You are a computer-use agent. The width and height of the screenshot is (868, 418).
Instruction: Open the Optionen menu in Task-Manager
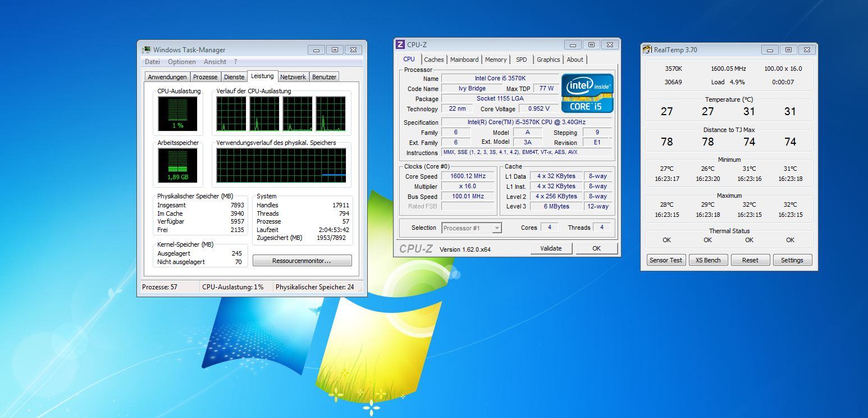182,62
